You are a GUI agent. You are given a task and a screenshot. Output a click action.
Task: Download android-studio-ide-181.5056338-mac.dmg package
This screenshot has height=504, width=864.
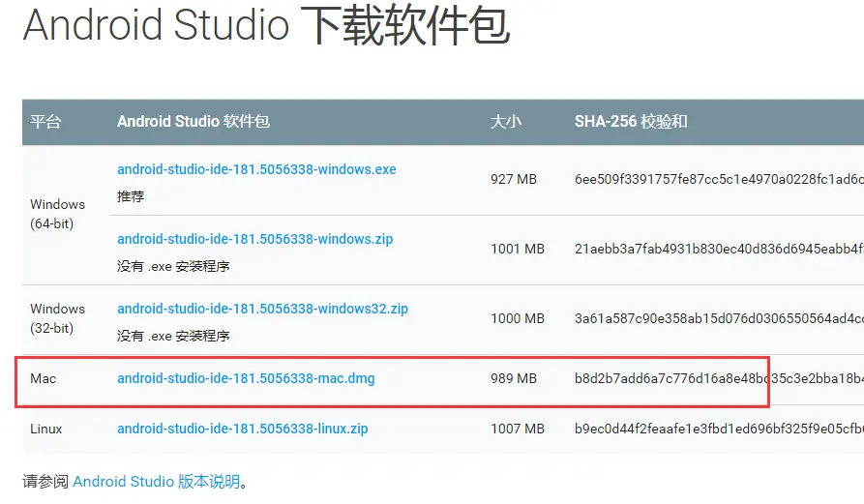(x=246, y=378)
